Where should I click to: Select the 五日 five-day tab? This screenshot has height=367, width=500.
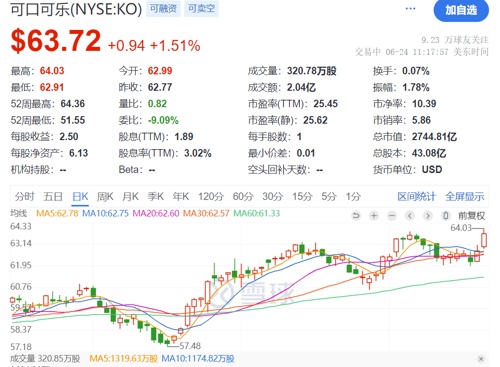(x=53, y=197)
